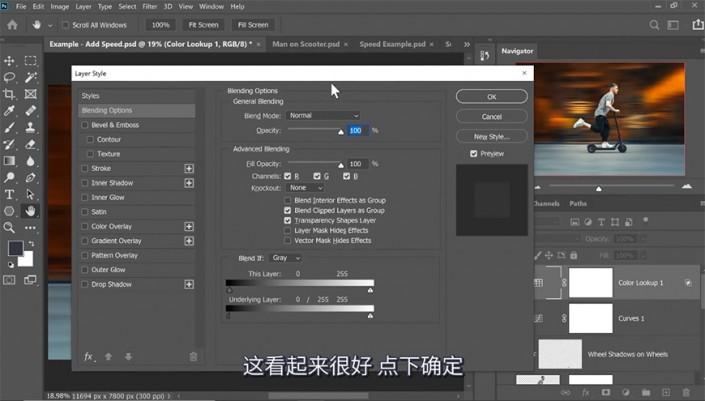705x401 pixels.
Task: Add another Stroke with plus button
Action: point(189,169)
